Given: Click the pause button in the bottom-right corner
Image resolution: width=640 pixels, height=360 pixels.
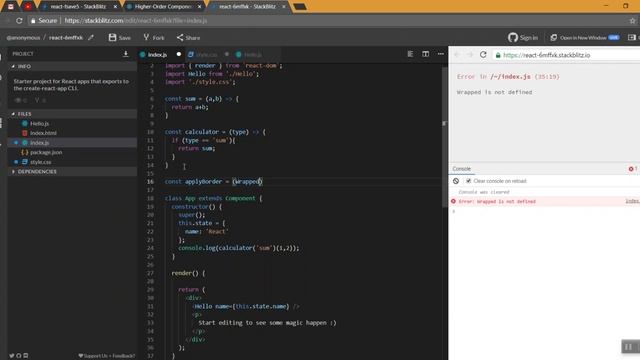Looking at the screenshot, I should coord(629,347).
